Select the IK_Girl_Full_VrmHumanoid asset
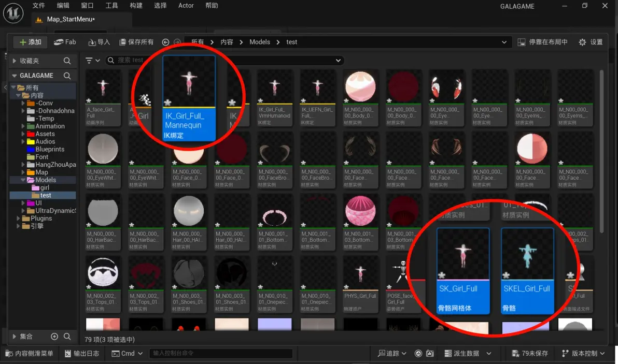 click(x=275, y=97)
